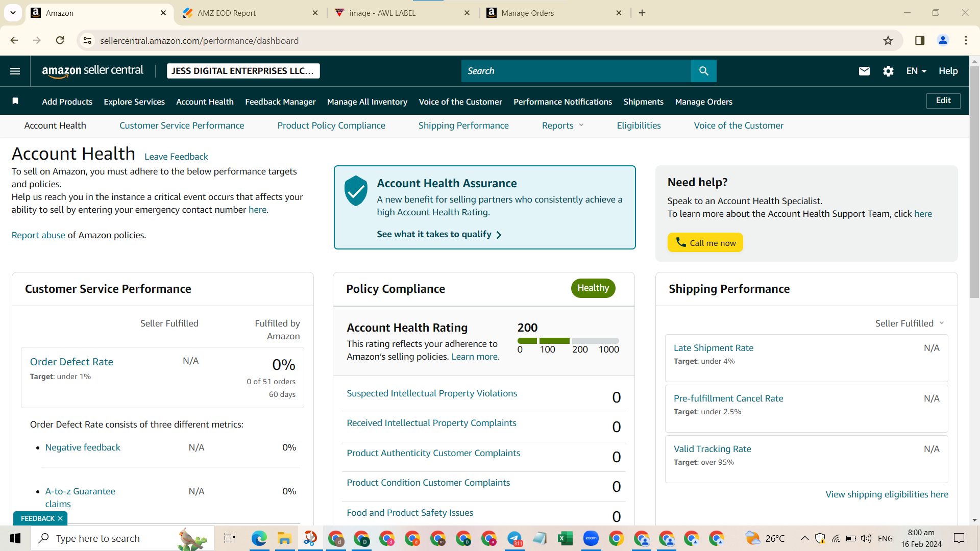Close the AMZ EOD Report tab
980x551 pixels.
tap(315, 13)
